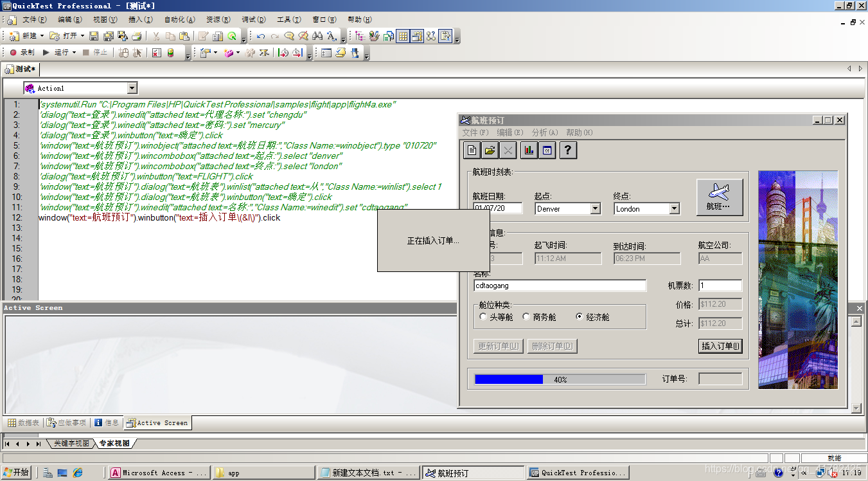The height and width of the screenshot is (481, 868).
Task: Click the 打开 (Open) toolbar button
Action: pos(63,36)
